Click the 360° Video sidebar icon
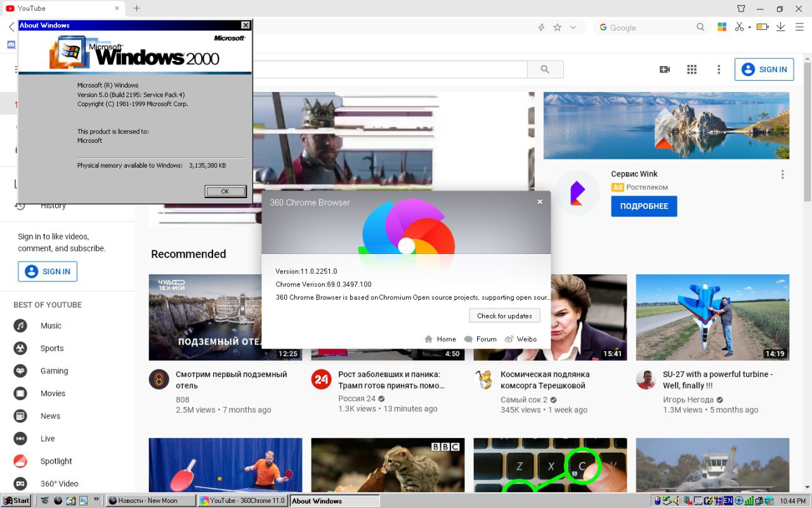Image resolution: width=812 pixels, height=508 pixels. 20,484
